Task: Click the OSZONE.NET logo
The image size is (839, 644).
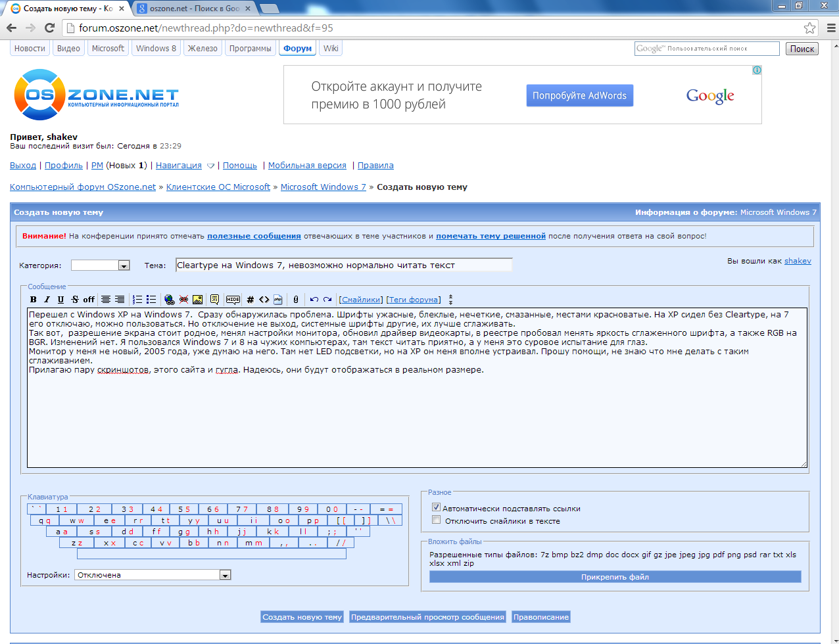Action: (96, 95)
